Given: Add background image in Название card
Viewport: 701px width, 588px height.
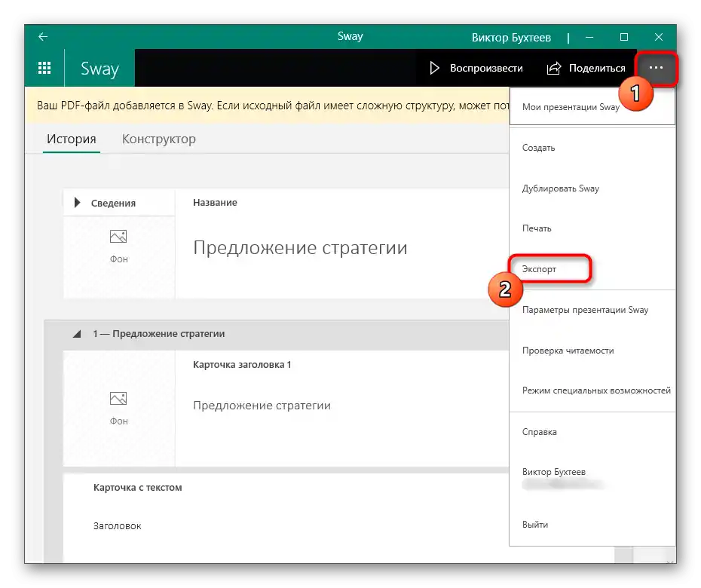Looking at the screenshot, I should [118, 247].
